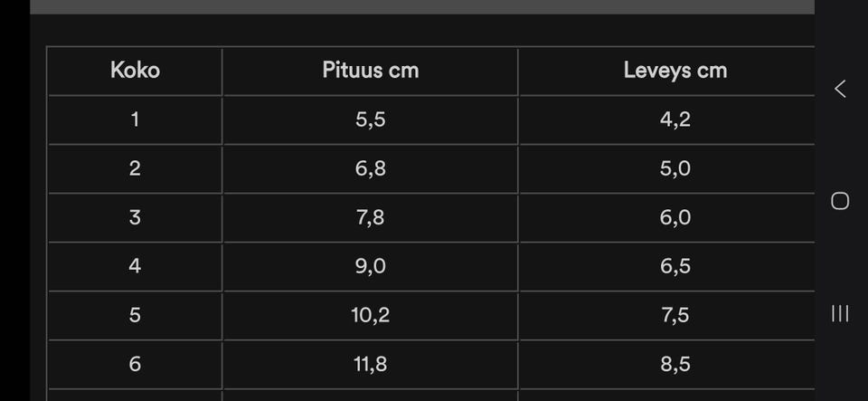Click the 8,5 width cell
Viewport: 868px width, 401px height.
click(x=675, y=364)
